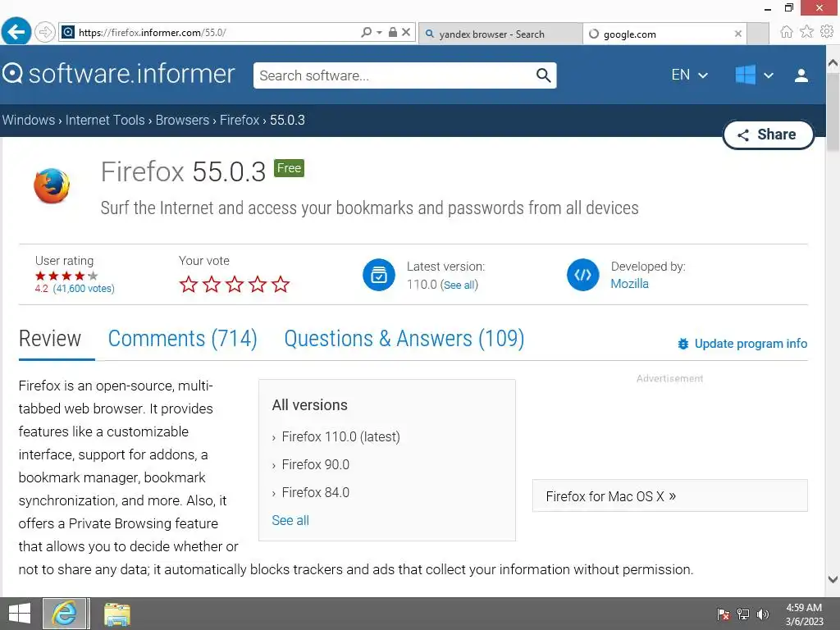Switch to yandex browser - Search tab
This screenshot has height=630, width=840.
(x=500, y=34)
